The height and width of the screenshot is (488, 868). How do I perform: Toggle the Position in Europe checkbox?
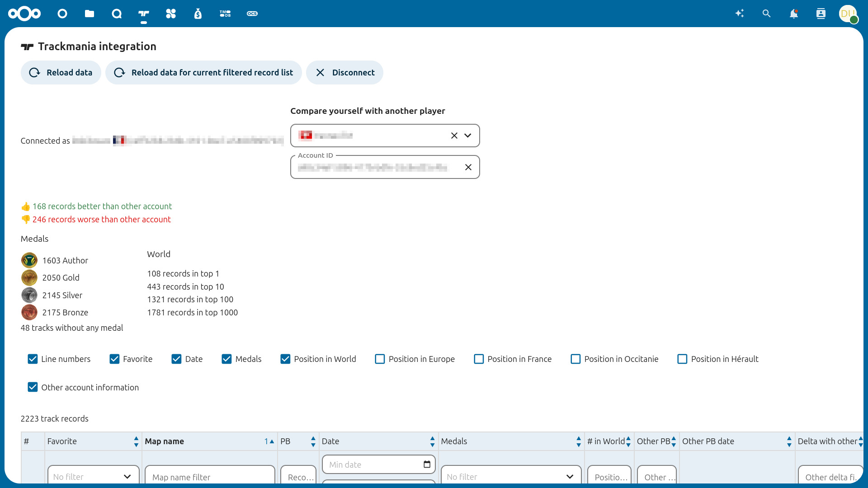(x=380, y=359)
